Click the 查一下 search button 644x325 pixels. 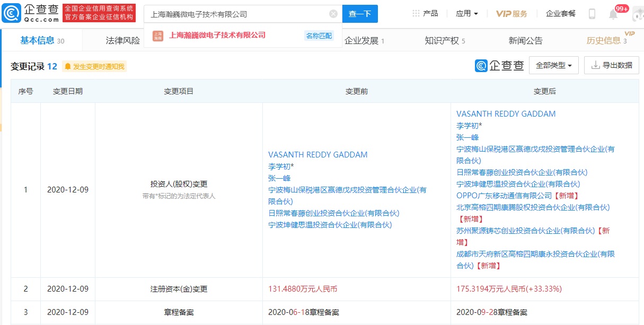tap(360, 14)
